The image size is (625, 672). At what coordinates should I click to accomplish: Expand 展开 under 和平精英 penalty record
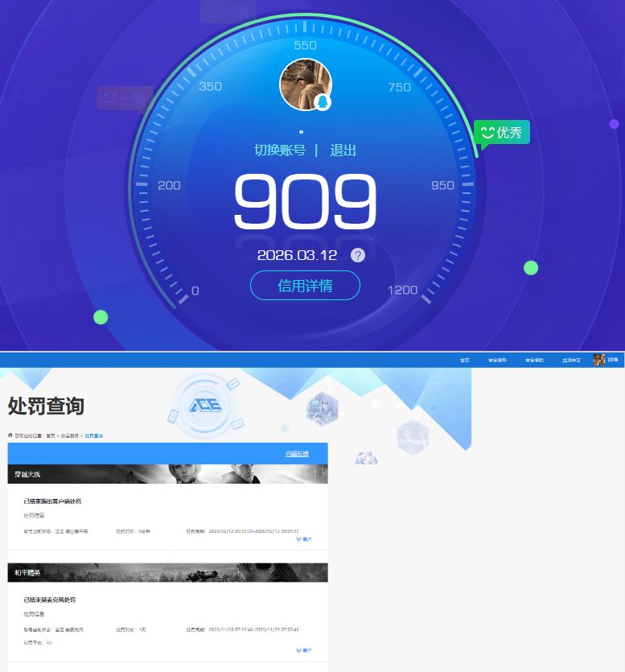pyautogui.click(x=304, y=650)
